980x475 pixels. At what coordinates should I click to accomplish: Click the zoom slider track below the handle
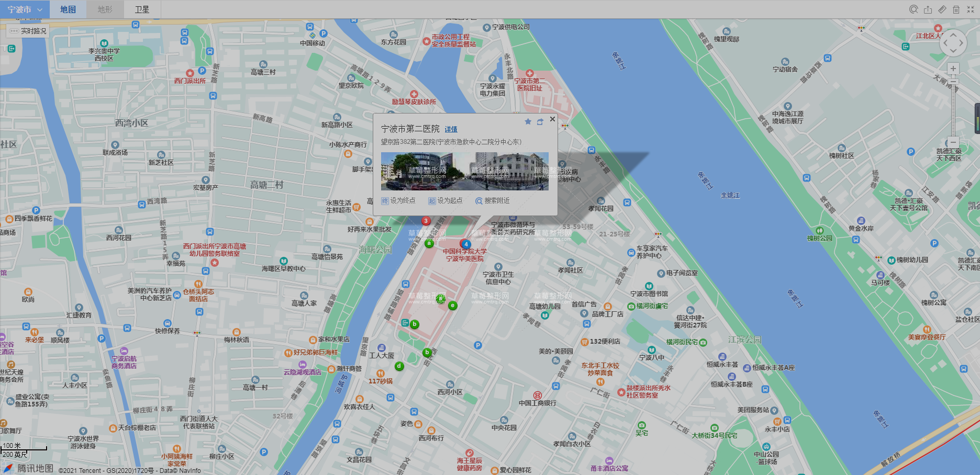(x=953, y=110)
